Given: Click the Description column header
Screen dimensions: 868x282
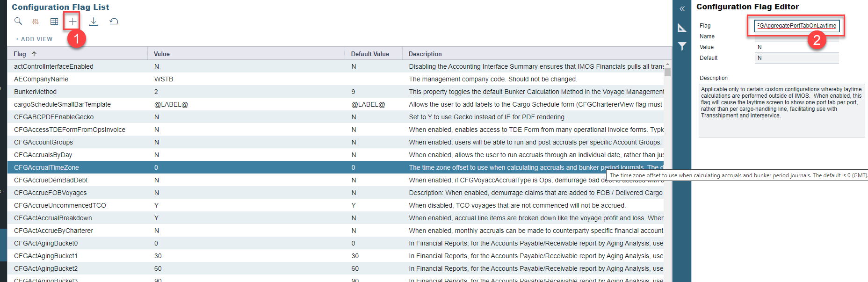Looking at the screenshot, I should (x=425, y=54).
